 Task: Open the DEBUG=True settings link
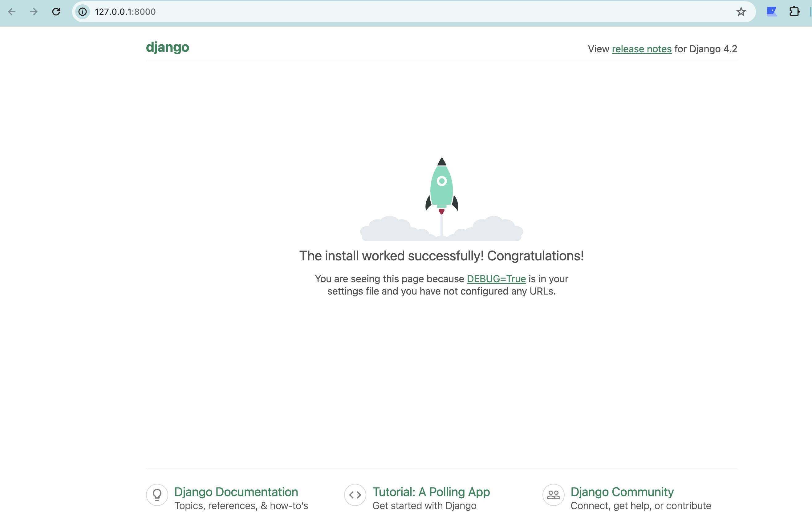click(x=496, y=279)
